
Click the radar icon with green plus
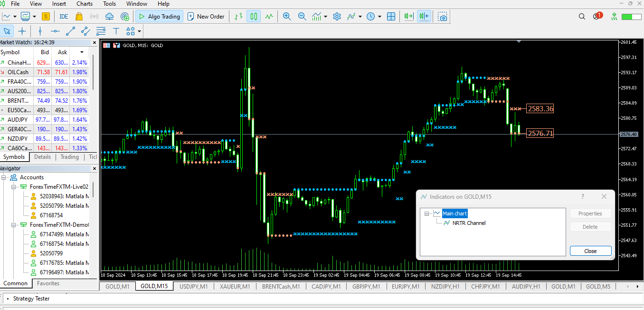(125, 17)
